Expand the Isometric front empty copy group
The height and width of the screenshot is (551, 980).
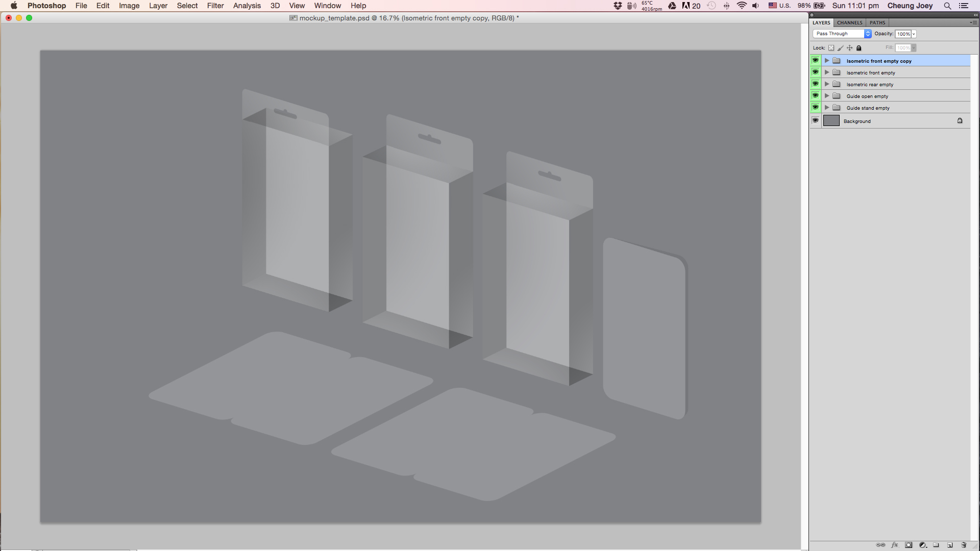tap(827, 61)
